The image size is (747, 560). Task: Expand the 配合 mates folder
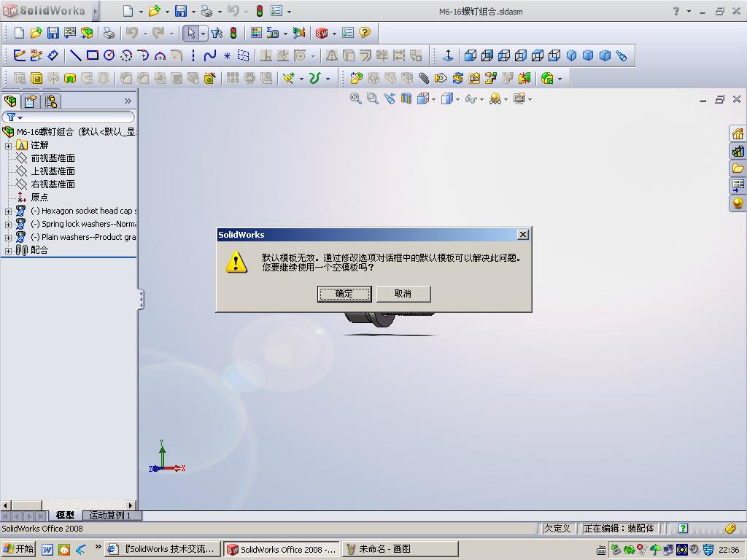point(8,251)
